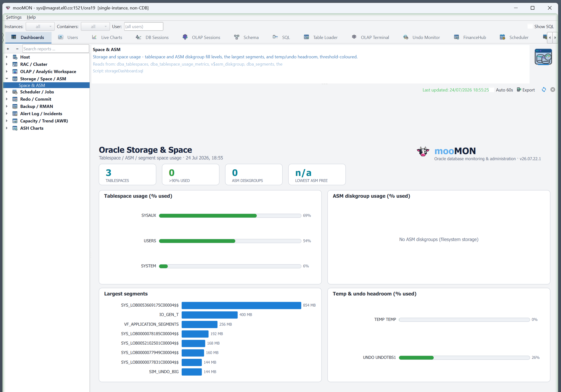Image resolution: width=561 pixels, height=392 pixels.
Task: Expand the Host tree node arrow
Action: pyautogui.click(x=7, y=57)
